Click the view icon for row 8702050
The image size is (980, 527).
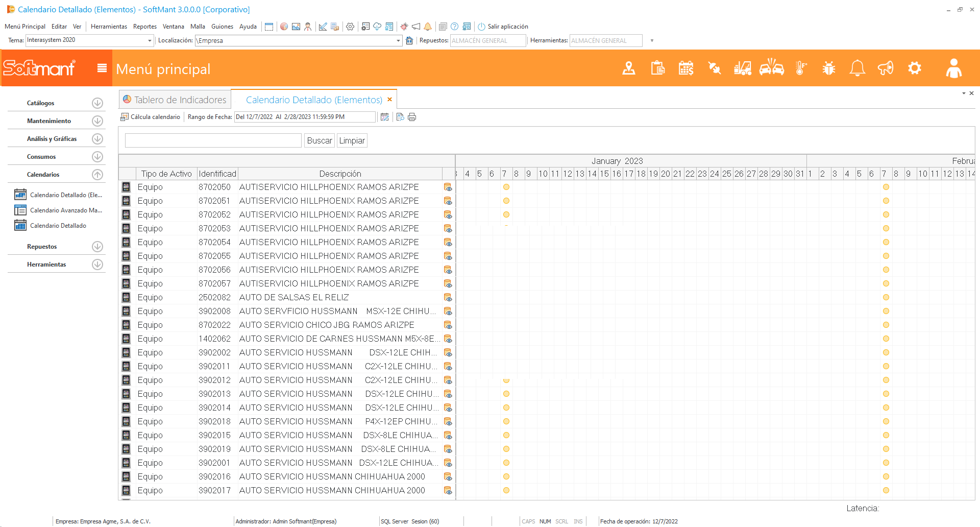(448, 187)
